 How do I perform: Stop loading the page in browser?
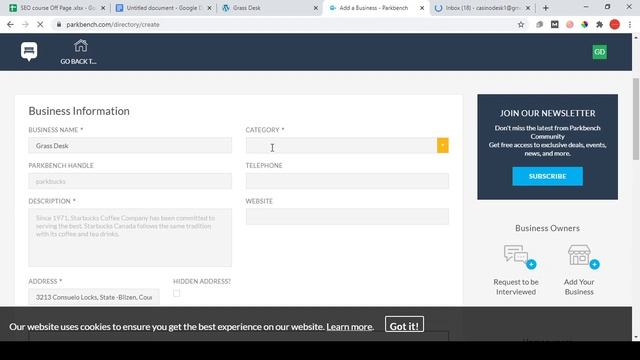40,24
